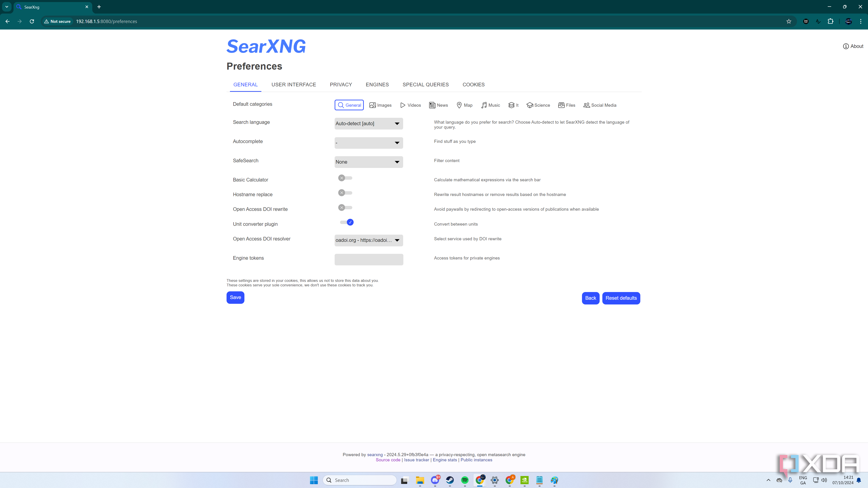868x488 pixels.
Task: Select the Videos category icon
Action: [x=403, y=105]
